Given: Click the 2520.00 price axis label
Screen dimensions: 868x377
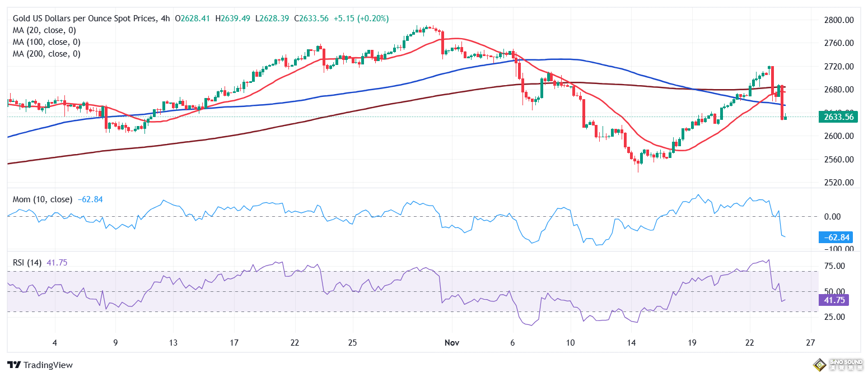Looking at the screenshot, I should [839, 183].
